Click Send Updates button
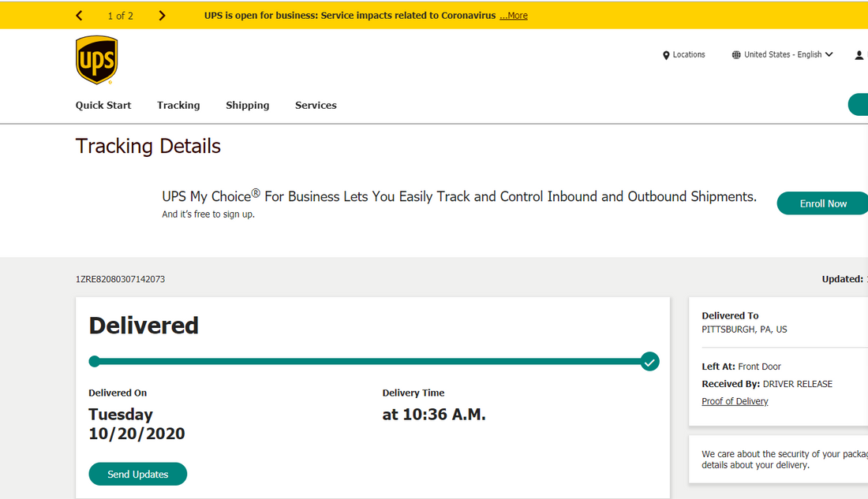The height and width of the screenshot is (499, 868). click(x=138, y=474)
